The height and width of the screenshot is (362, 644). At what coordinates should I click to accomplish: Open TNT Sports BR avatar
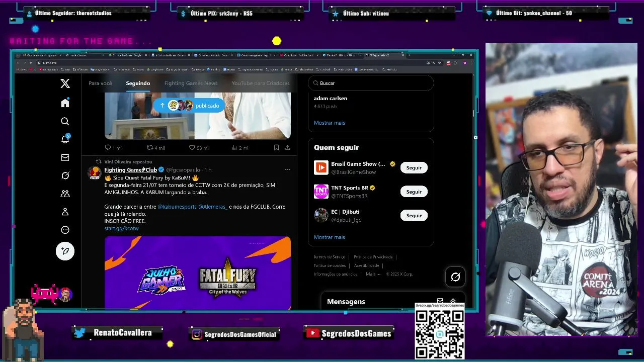click(321, 192)
